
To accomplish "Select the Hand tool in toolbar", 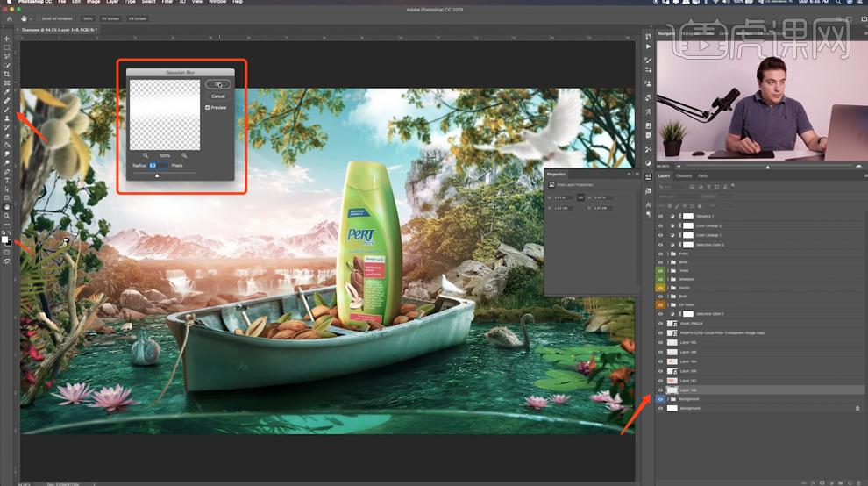I will point(7,207).
